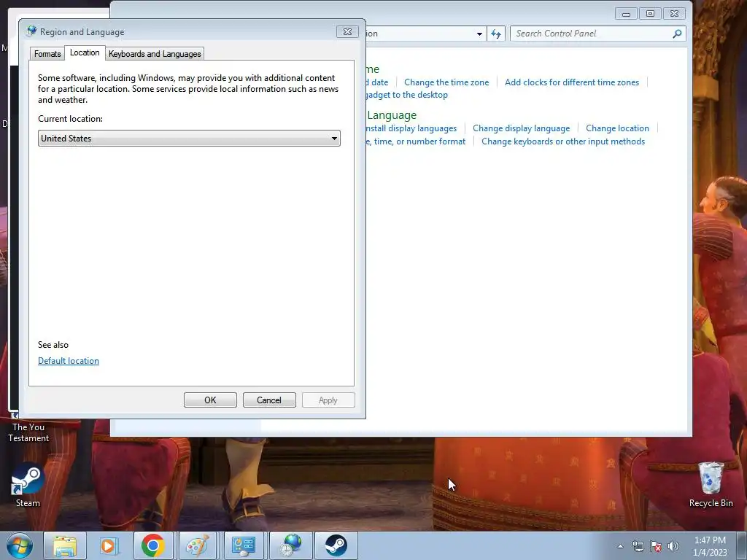
Task: Open Change keyboards or other input methods
Action: (x=563, y=141)
